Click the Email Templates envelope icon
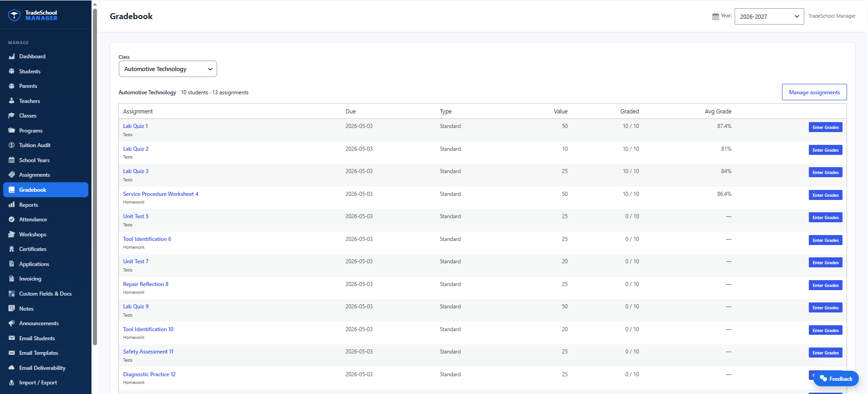The height and width of the screenshot is (394, 868). tap(12, 353)
